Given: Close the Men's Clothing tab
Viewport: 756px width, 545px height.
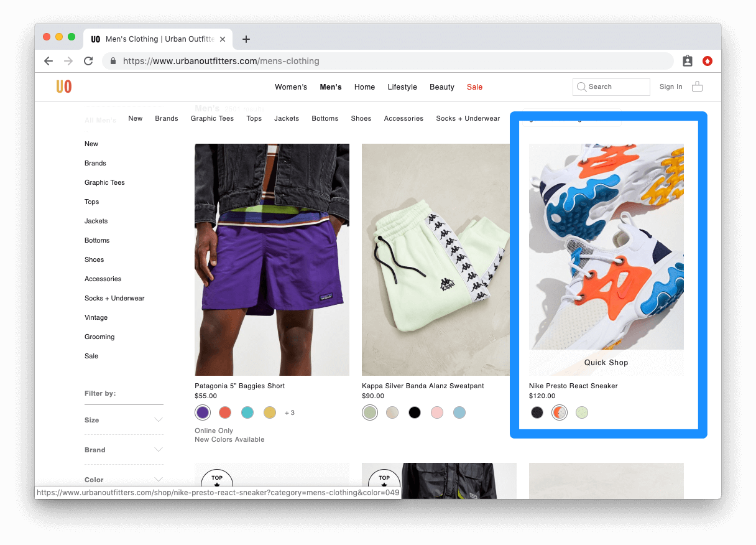Looking at the screenshot, I should point(223,39).
